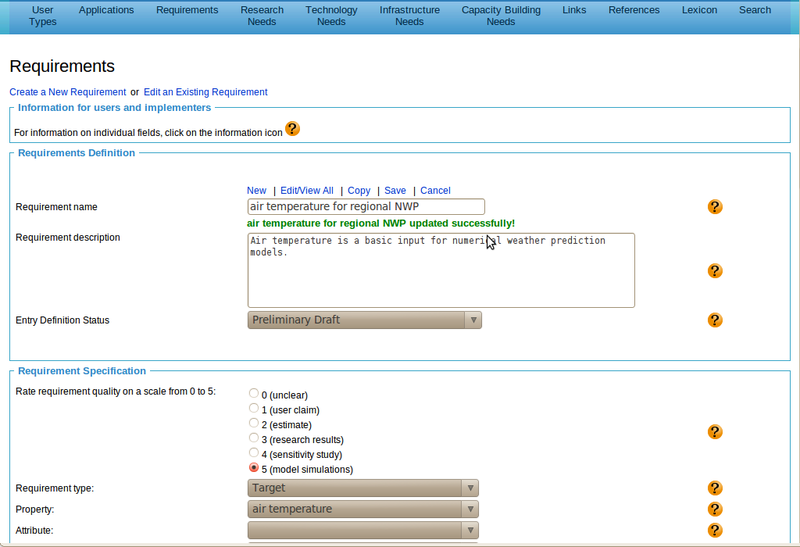The image size is (800, 547).
Task: Click info icon beside Requirement name field
Action: [x=714, y=207]
